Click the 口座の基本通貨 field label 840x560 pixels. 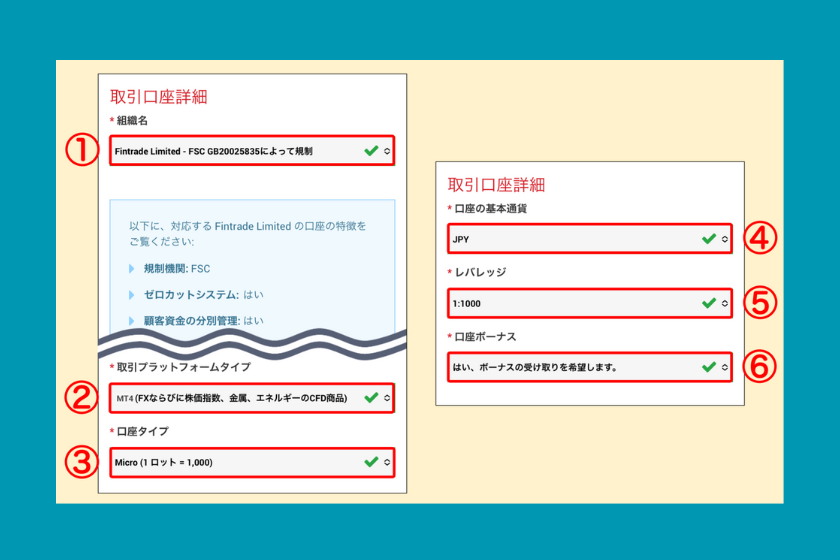pos(490,208)
